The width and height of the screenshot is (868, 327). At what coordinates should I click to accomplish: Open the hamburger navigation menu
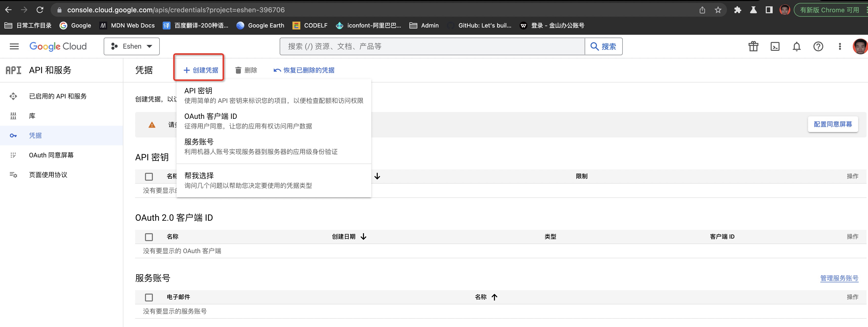point(14,46)
